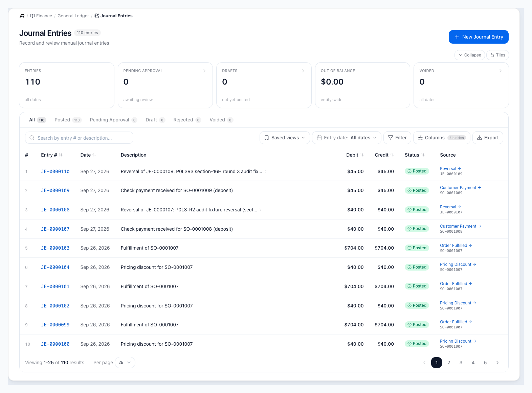The height and width of the screenshot is (393, 532).
Task: Open entry JE-0000110 link
Action: [55, 171]
